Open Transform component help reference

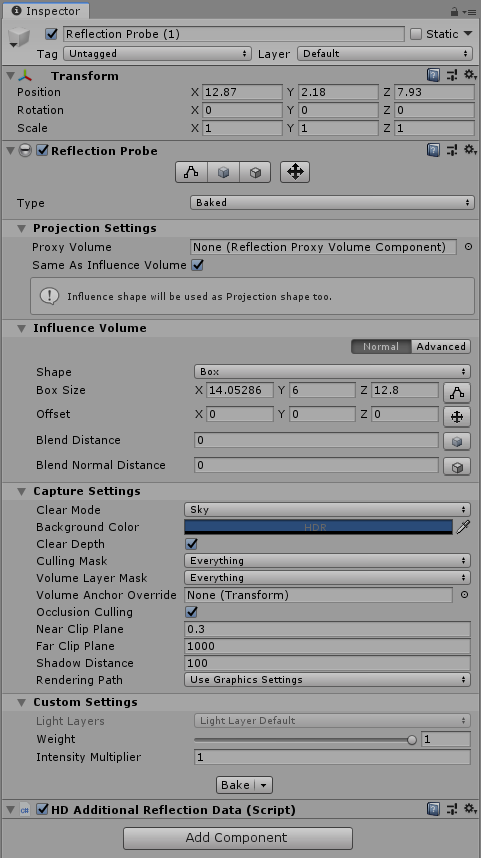click(x=433, y=76)
